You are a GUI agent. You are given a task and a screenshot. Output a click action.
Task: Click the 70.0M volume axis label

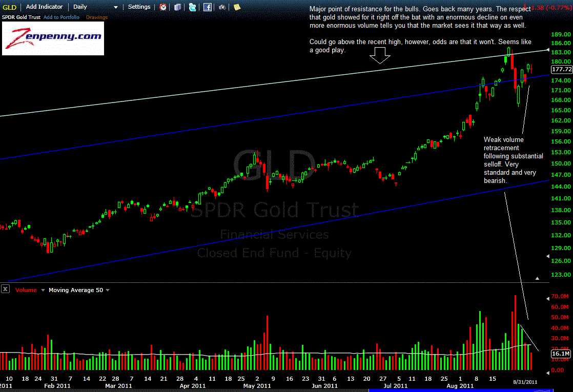(x=560, y=296)
